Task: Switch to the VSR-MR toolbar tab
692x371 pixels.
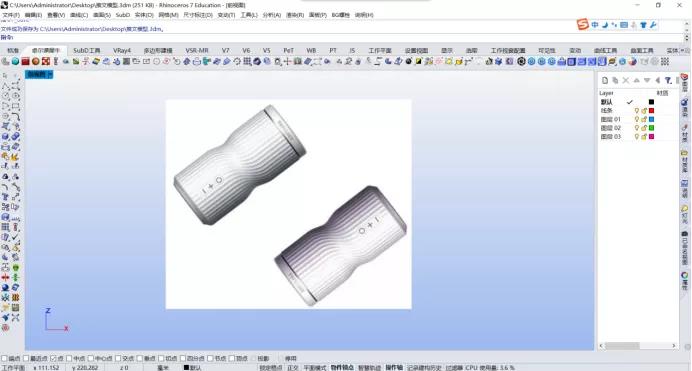Action: [x=197, y=50]
